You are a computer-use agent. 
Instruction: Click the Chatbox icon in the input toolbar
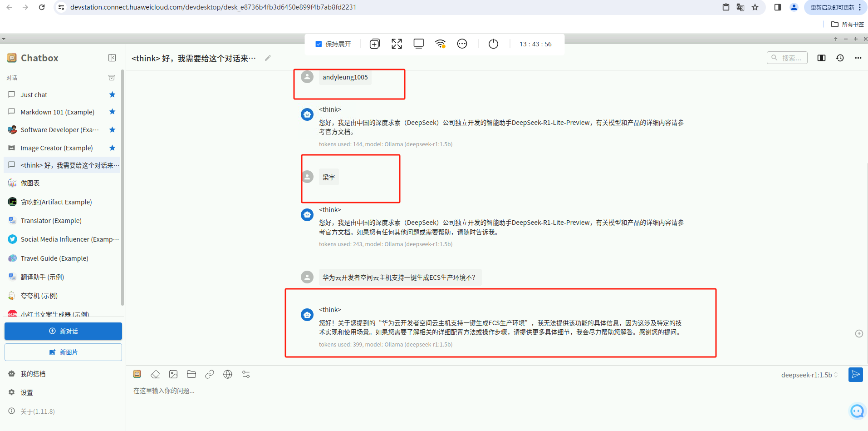137,374
